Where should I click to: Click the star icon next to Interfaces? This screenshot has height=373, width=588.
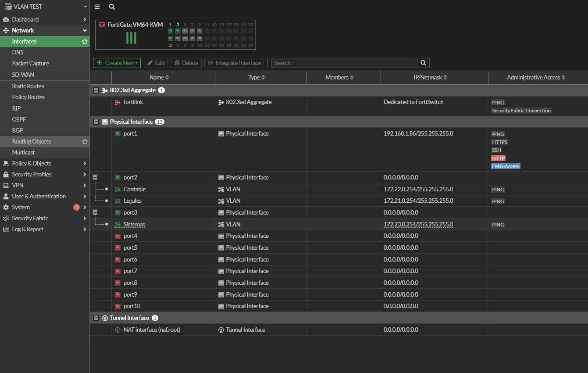coord(85,42)
